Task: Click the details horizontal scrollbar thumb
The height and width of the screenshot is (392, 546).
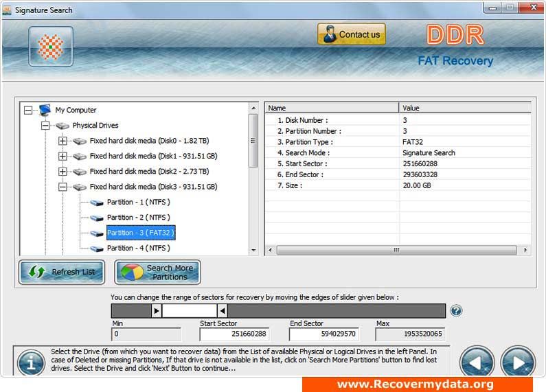Action: click(396, 250)
